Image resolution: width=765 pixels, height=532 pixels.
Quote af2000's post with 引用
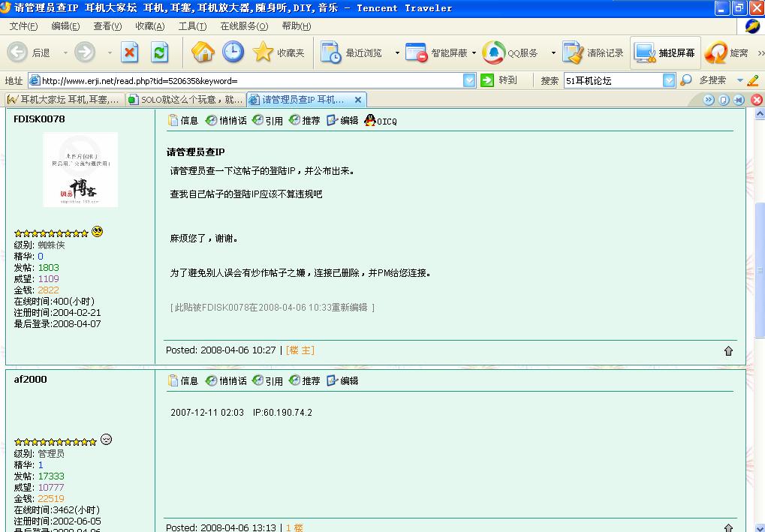267,381
